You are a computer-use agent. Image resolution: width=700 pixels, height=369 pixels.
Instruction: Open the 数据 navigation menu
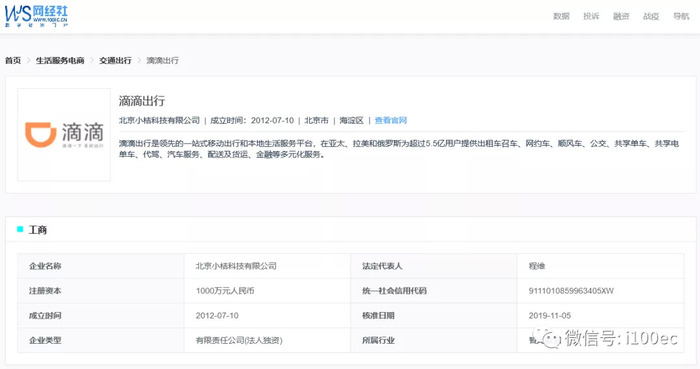point(561,17)
